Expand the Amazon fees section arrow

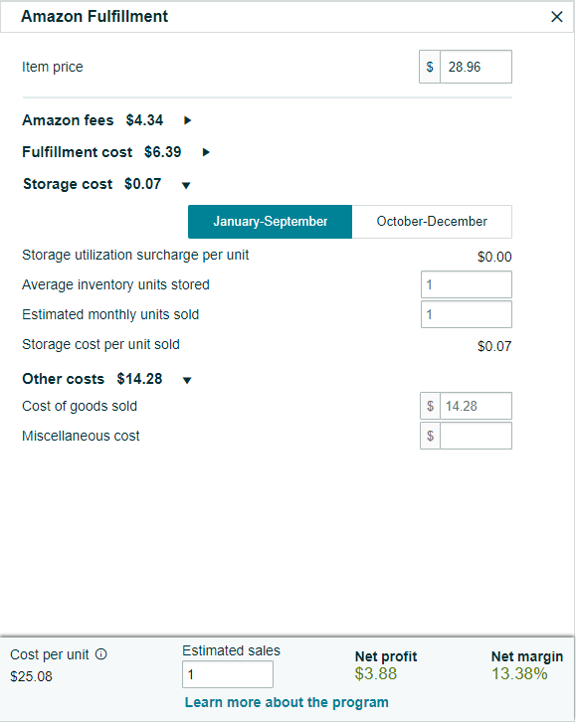click(187, 120)
